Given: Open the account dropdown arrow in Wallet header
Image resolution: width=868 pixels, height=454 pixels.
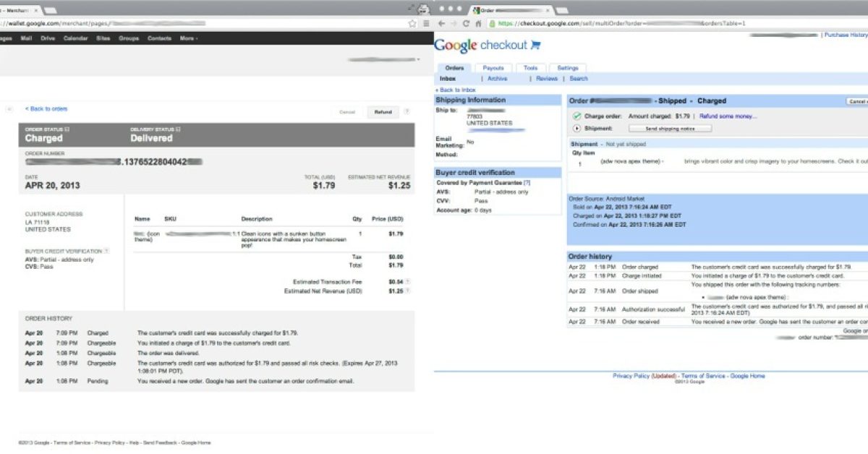Looking at the screenshot, I should tap(418, 59).
